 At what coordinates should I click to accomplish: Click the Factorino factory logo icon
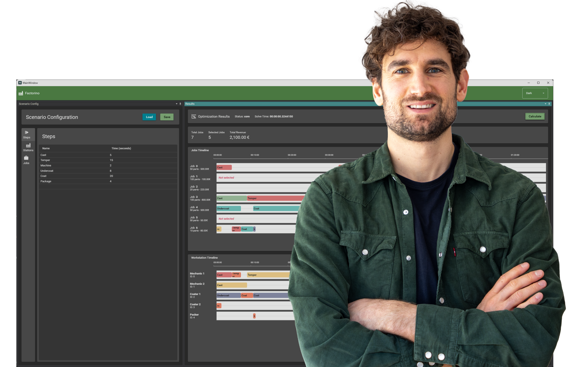pos(21,93)
